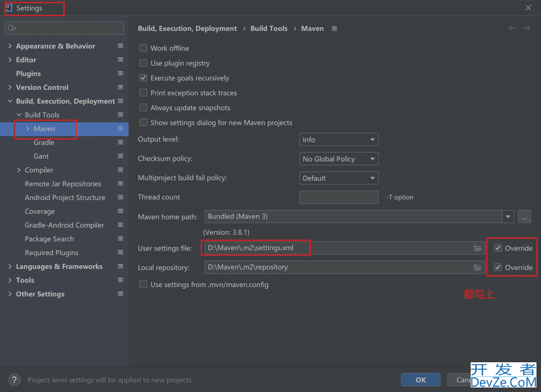
Task: Click project-level icon next to Maven breadcrumb
Action: [x=335, y=29]
